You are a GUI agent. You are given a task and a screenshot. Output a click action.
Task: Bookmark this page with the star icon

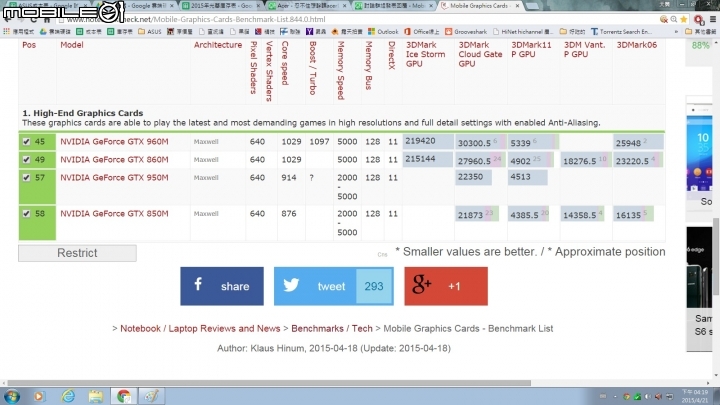[684, 19]
